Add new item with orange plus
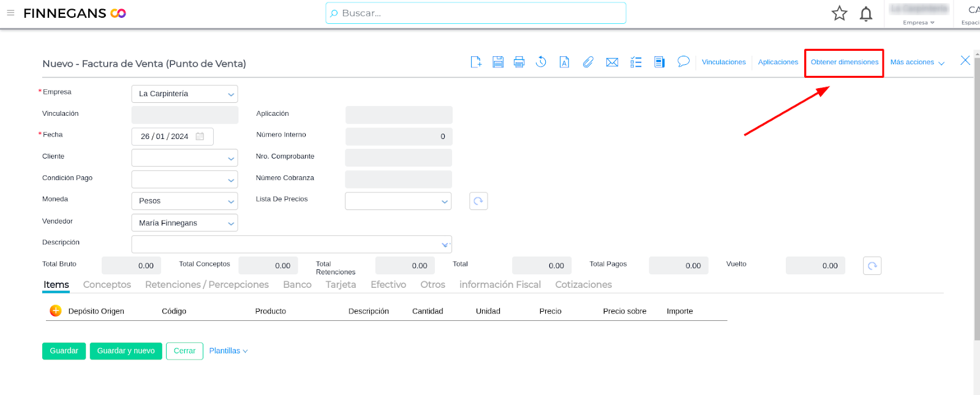 tap(55, 310)
